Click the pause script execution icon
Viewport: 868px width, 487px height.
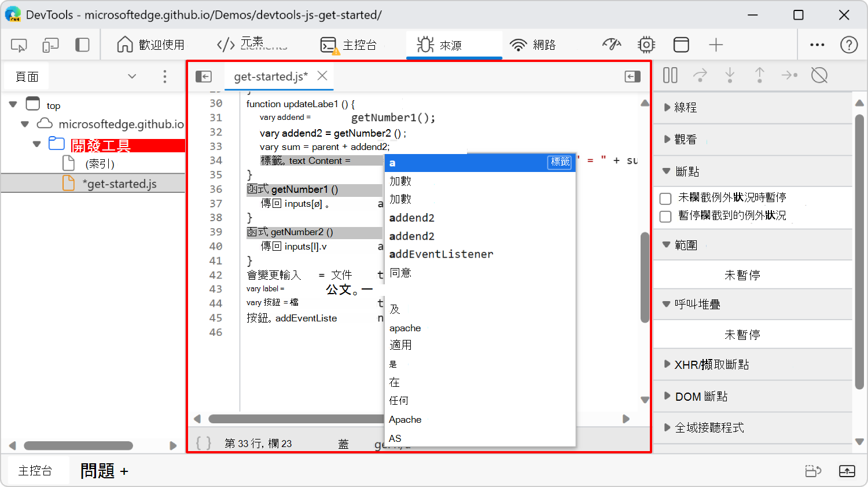pos(670,75)
